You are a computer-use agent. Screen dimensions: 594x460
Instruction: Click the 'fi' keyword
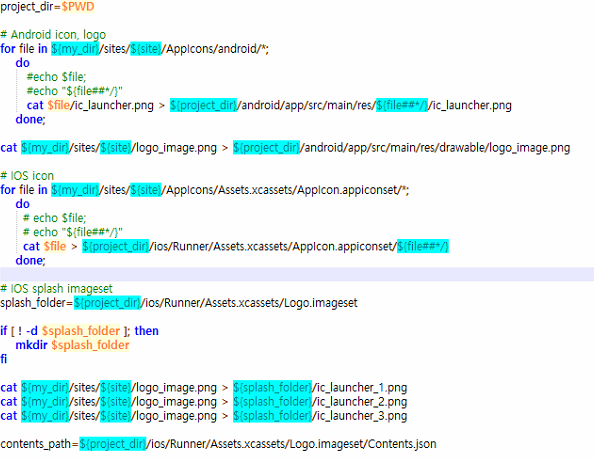(x=4, y=359)
